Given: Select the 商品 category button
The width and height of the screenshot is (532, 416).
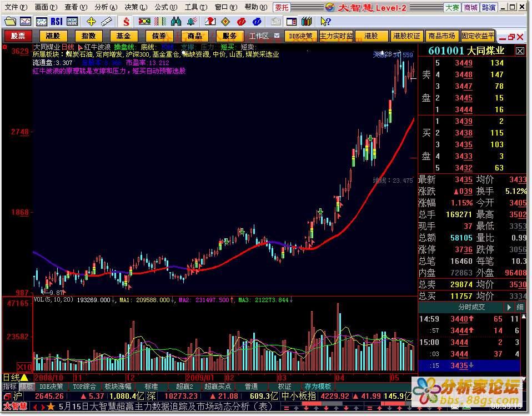Looking at the screenshot, I should (194, 36).
